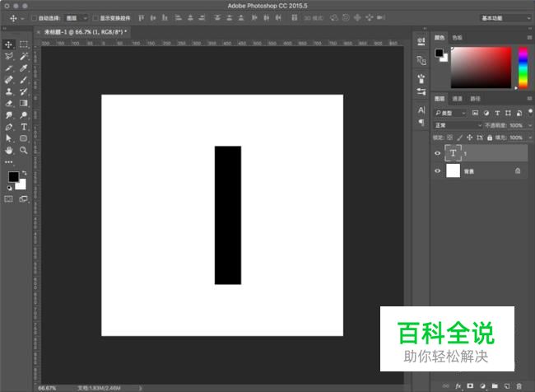
Task: Hide the text layer 1 eye icon
Action: [x=437, y=153]
